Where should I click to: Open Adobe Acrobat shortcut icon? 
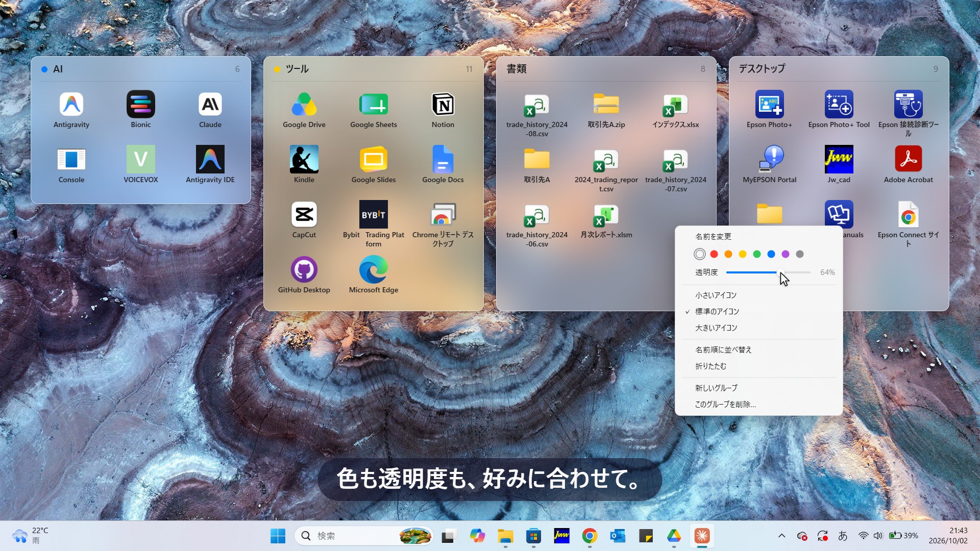[x=909, y=160]
